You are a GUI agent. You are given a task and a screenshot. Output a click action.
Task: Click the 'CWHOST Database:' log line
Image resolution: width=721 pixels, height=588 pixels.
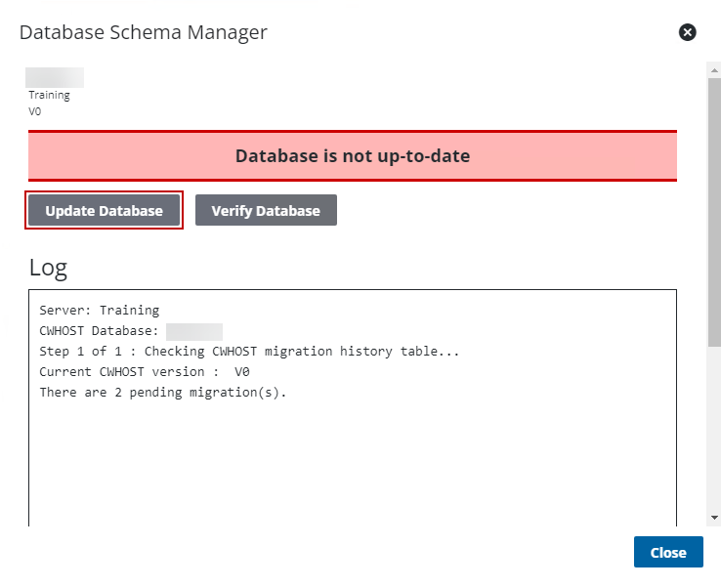click(x=101, y=331)
